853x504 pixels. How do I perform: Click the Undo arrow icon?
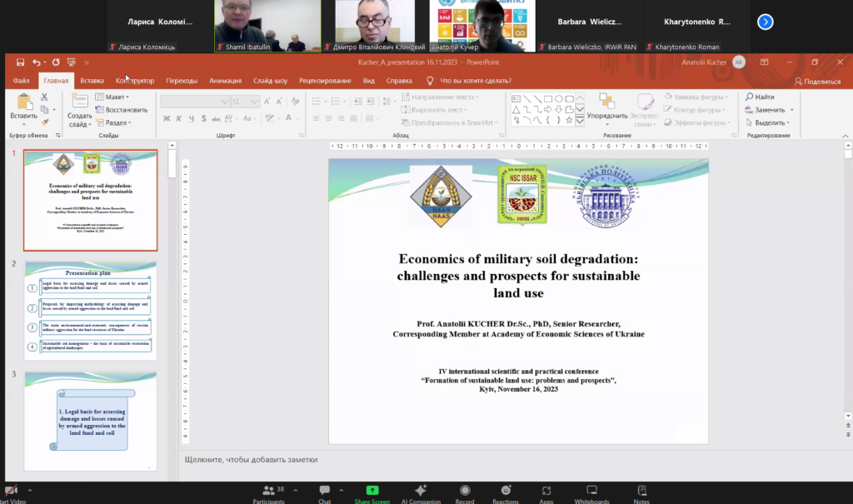37,62
